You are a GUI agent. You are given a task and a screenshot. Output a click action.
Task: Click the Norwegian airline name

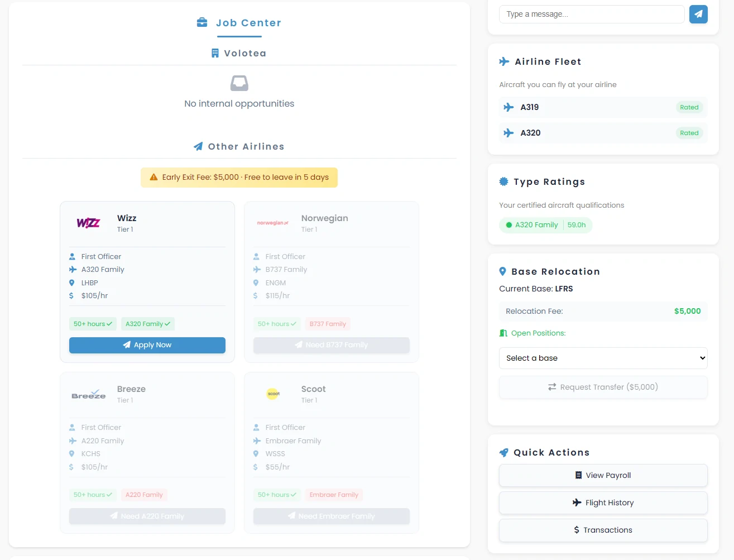click(324, 218)
